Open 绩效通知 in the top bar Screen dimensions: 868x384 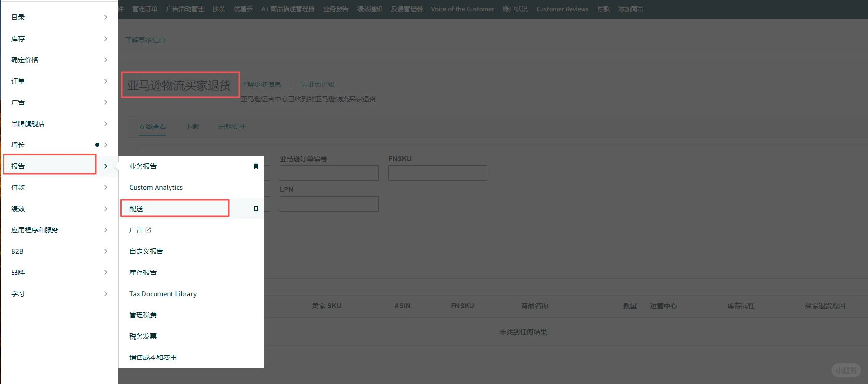[x=370, y=9]
